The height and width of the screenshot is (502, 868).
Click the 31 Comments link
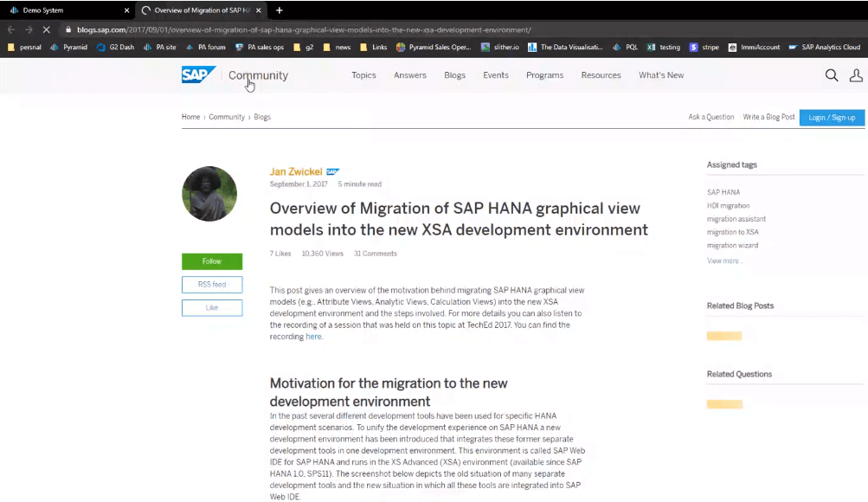click(376, 254)
